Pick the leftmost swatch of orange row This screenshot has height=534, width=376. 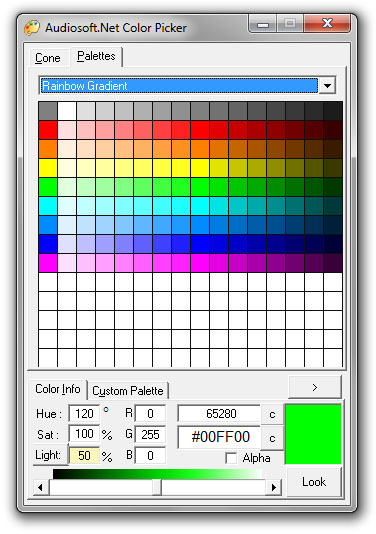[x=48, y=149]
